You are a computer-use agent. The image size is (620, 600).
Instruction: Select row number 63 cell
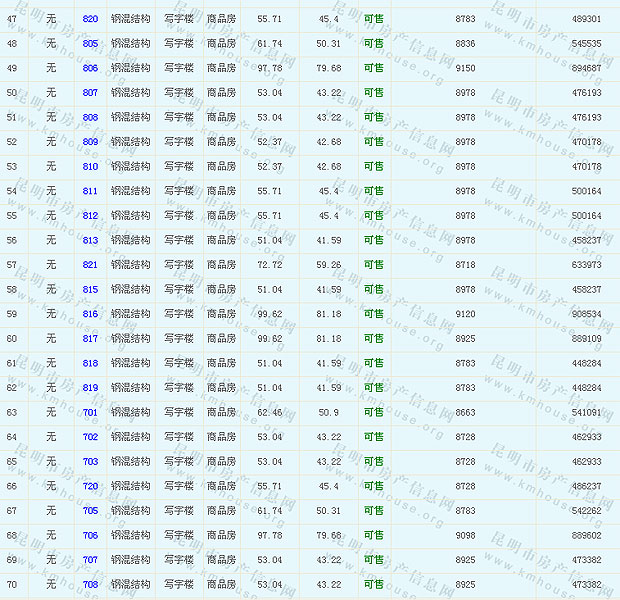pos(12,412)
